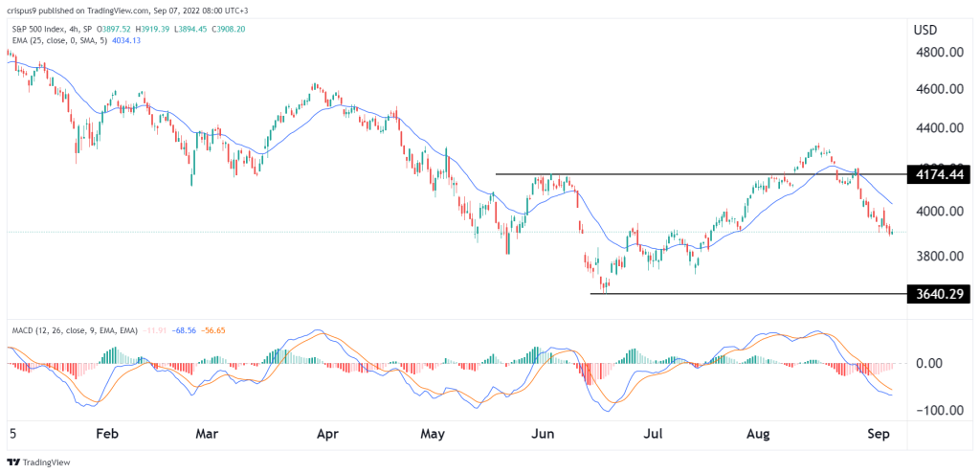Select the MACD (12, 26, close, 9, EMA, EMA) label

(77, 330)
